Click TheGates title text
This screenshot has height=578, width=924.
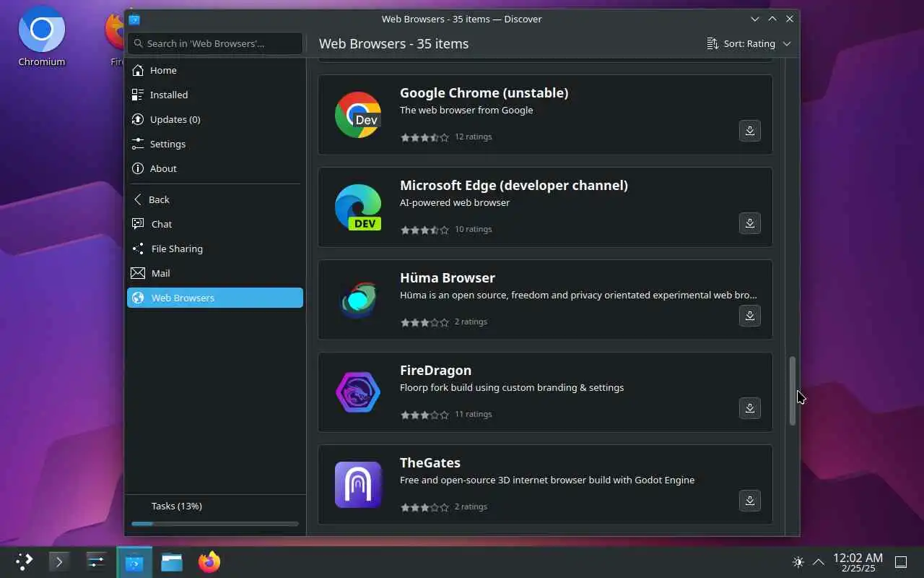pos(430,462)
